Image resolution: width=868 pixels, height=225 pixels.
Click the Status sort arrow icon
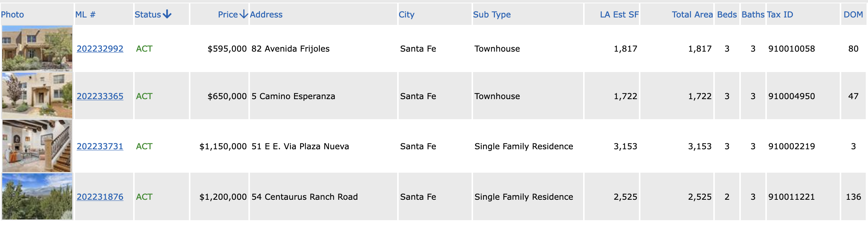[x=167, y=14]
